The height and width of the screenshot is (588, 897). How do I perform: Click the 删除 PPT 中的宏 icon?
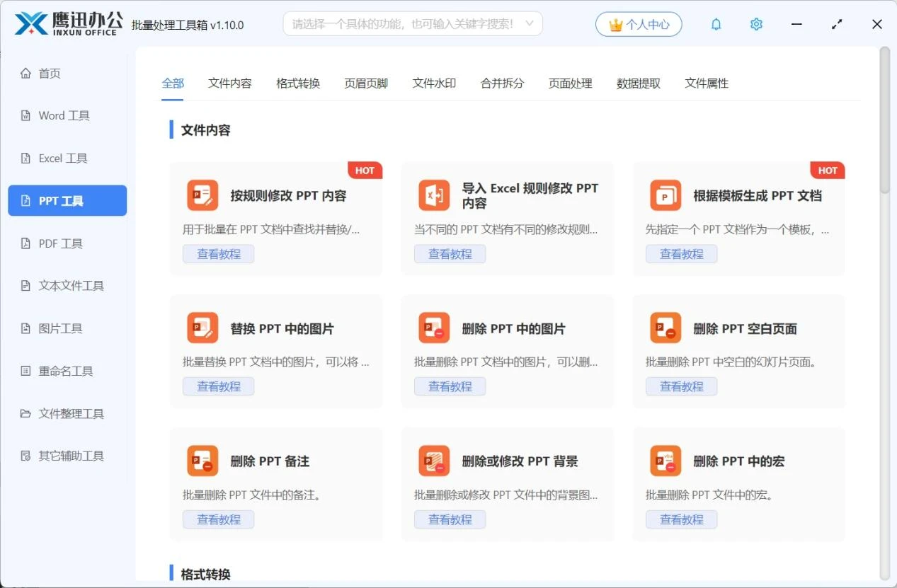click(x=665, y=461)
